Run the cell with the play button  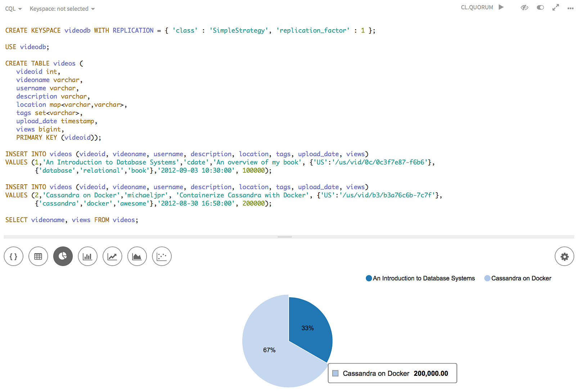(x=501, y=7)
